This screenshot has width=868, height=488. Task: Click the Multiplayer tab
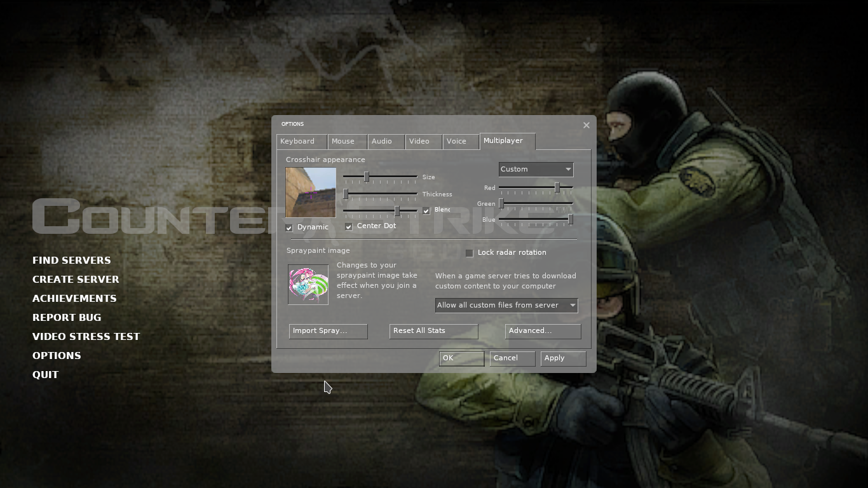pos(507,141)
